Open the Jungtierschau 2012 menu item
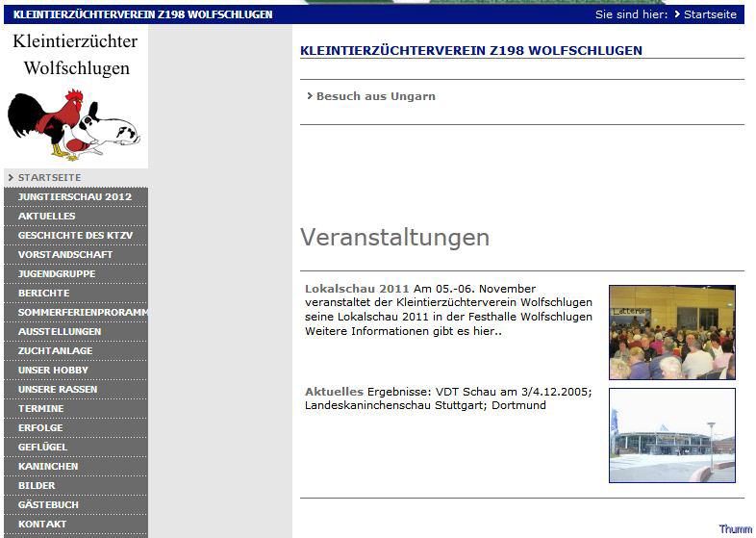This screenshot has height=538, width=756. point(74,197)
